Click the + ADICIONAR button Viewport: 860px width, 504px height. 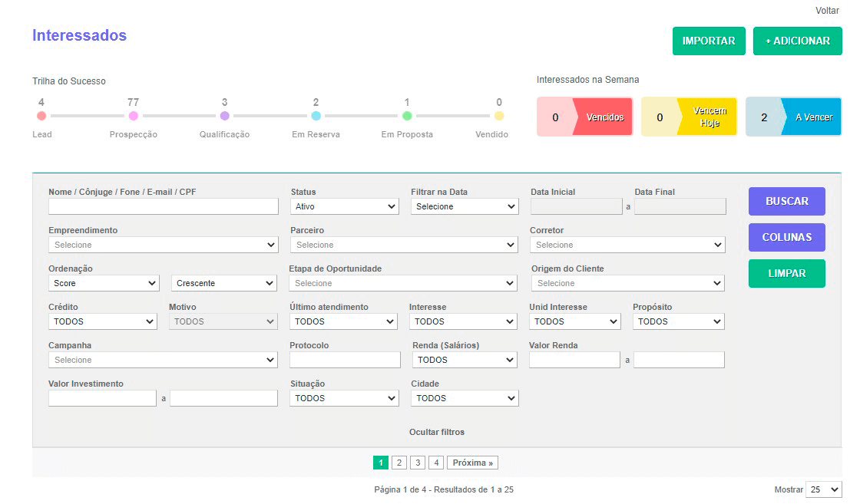point(797,41)
